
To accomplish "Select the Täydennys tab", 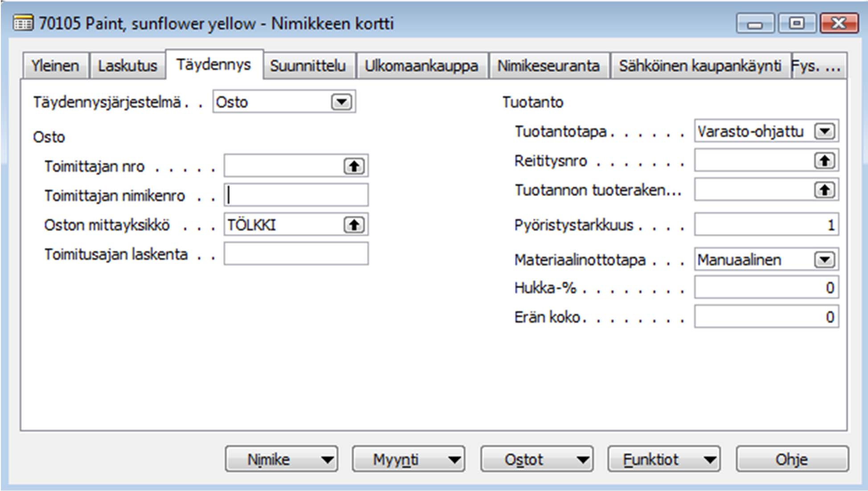I will [x=214, y=65].
